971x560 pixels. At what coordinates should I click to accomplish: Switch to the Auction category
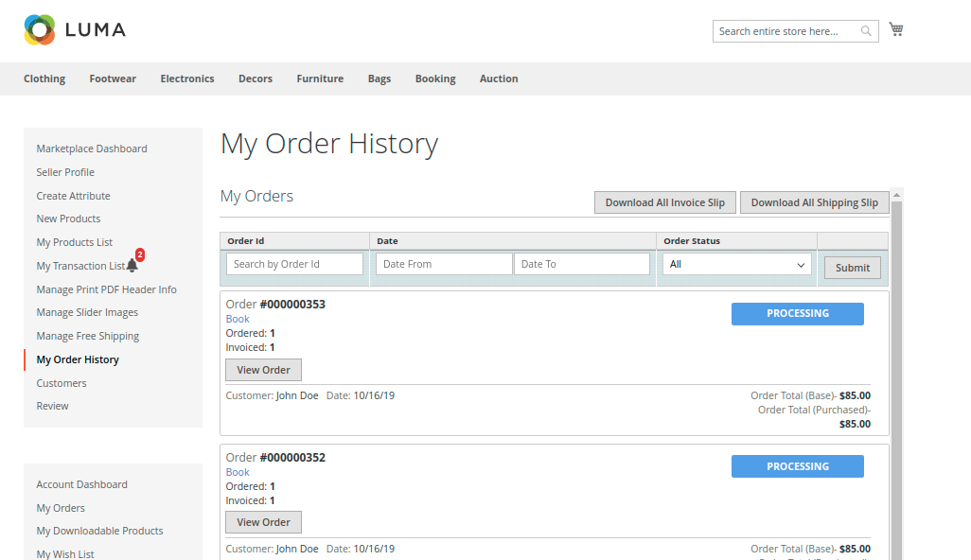click(499, 79)
